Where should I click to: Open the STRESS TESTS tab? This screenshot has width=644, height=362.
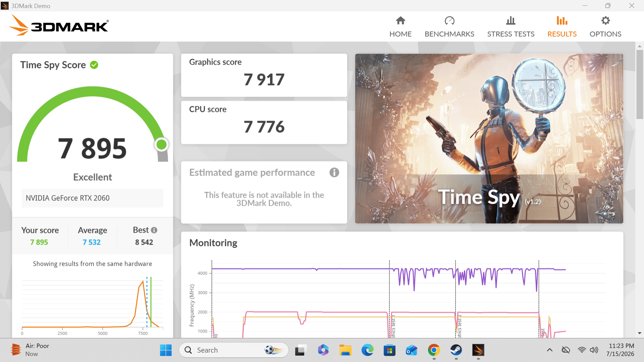tap(511, 27)
